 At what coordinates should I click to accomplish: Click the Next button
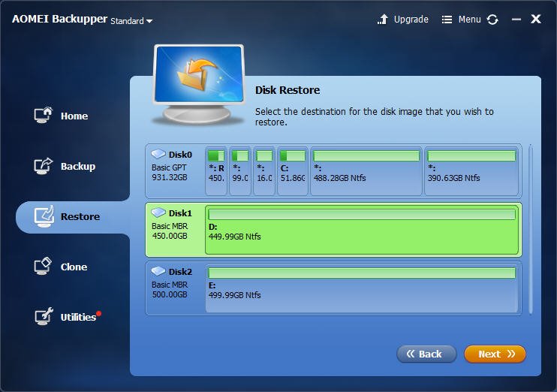pyautogui.click(x=495, y=354)
